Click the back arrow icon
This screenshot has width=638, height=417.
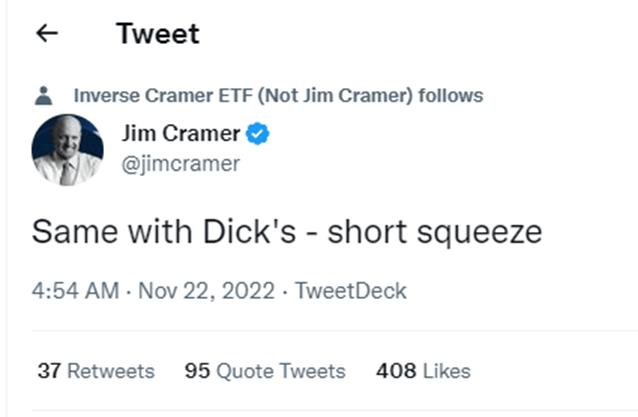tap(46, 33)
